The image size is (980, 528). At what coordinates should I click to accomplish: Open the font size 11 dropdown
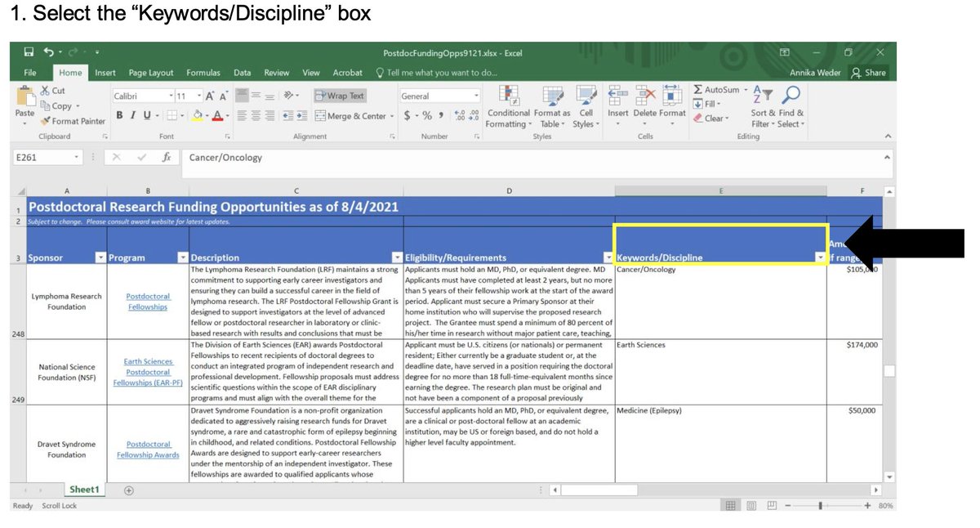(199, 96)
